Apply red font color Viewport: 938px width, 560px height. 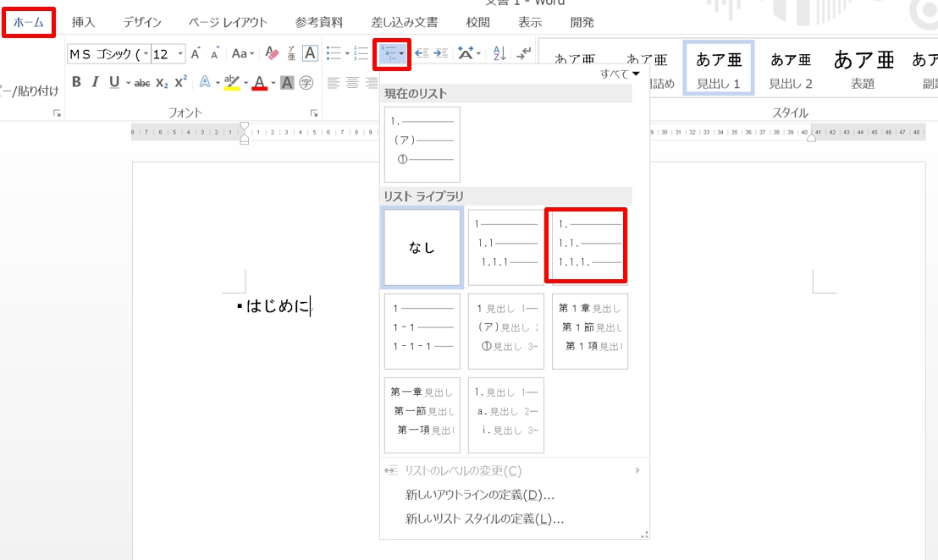[x=259, y=82]
